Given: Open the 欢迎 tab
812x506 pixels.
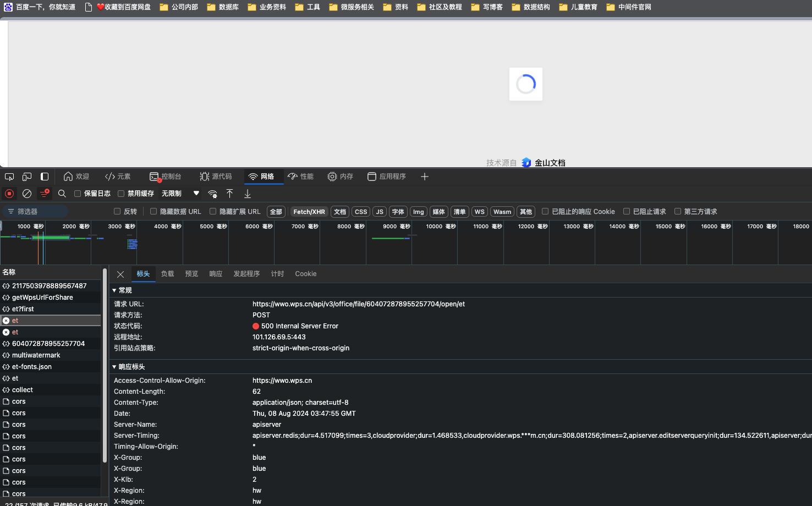Looking at the screenshot, I should point(76,177).
